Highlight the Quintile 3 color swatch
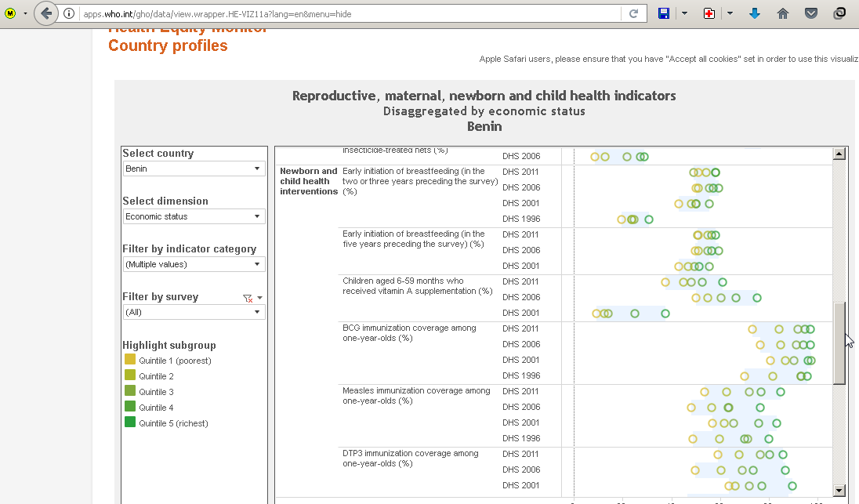Viewport: 859px width, 504px height. click(130, 390)
